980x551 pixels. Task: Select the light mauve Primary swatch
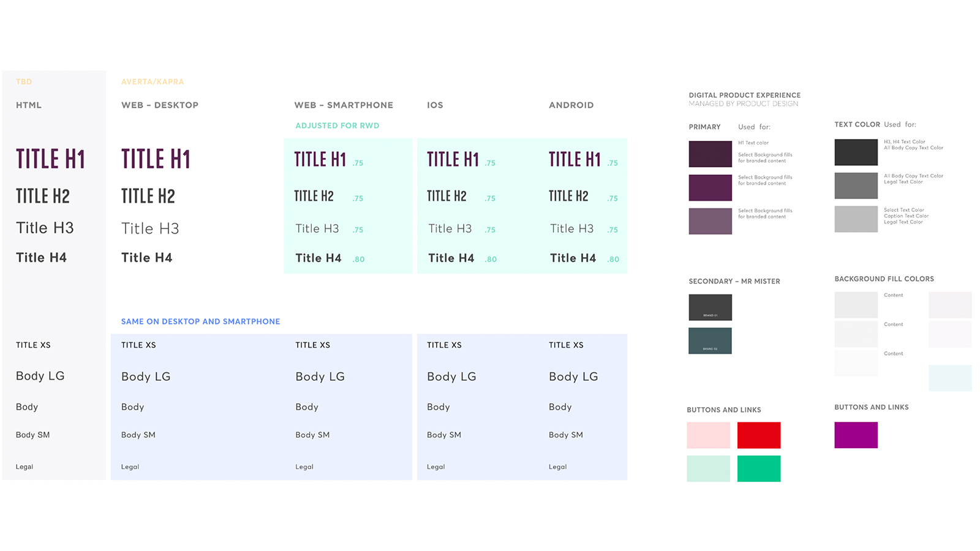[710, 221]
